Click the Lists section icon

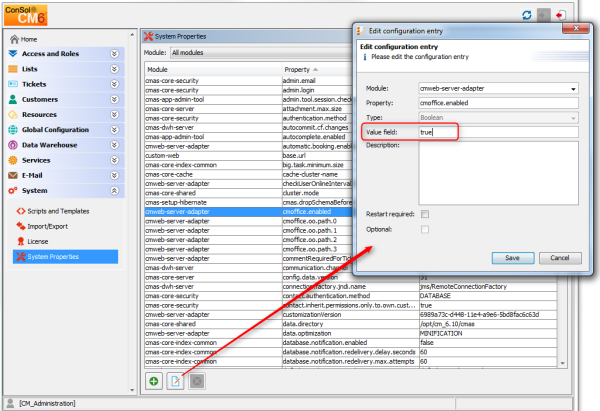[13, 69]
